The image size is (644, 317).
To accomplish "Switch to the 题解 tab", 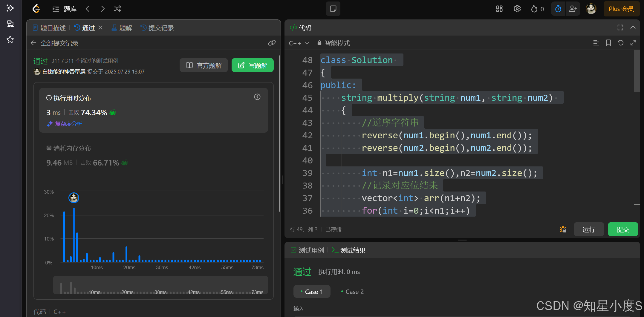I will click(x=122, y=28).
